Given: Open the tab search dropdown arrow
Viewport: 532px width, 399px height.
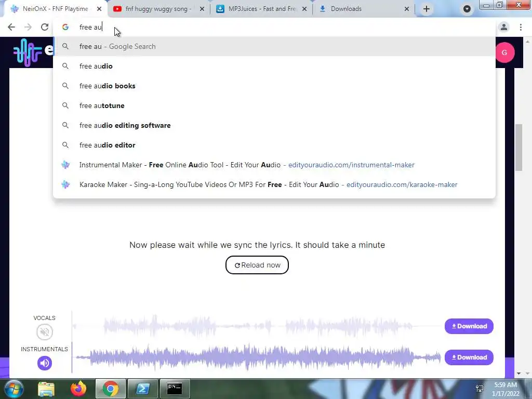Looking at the screenshot, I should 467,9.
